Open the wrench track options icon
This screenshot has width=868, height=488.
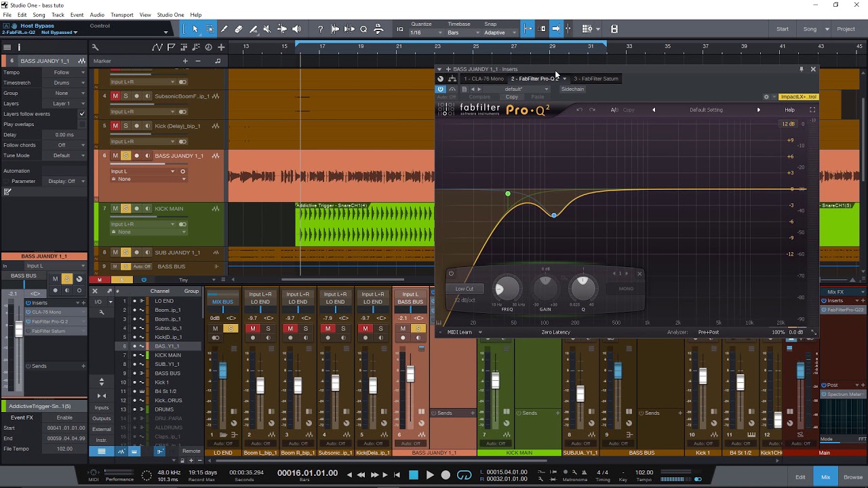[95, 47]
